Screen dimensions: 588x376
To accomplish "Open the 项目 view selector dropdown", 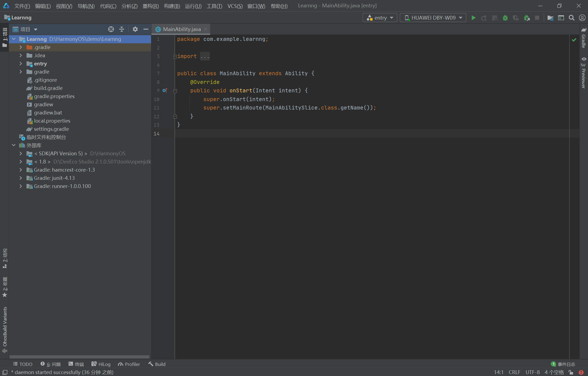I will click(25, 29).
